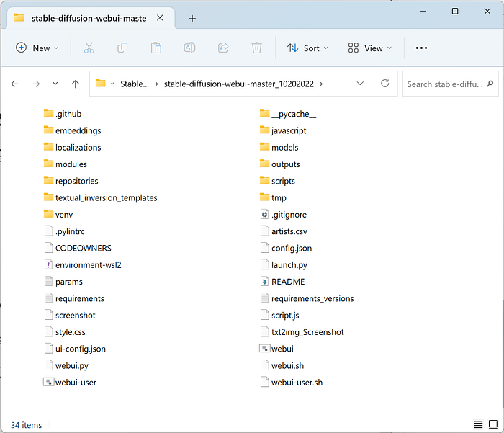Select the launch.py file

(284, 264)
